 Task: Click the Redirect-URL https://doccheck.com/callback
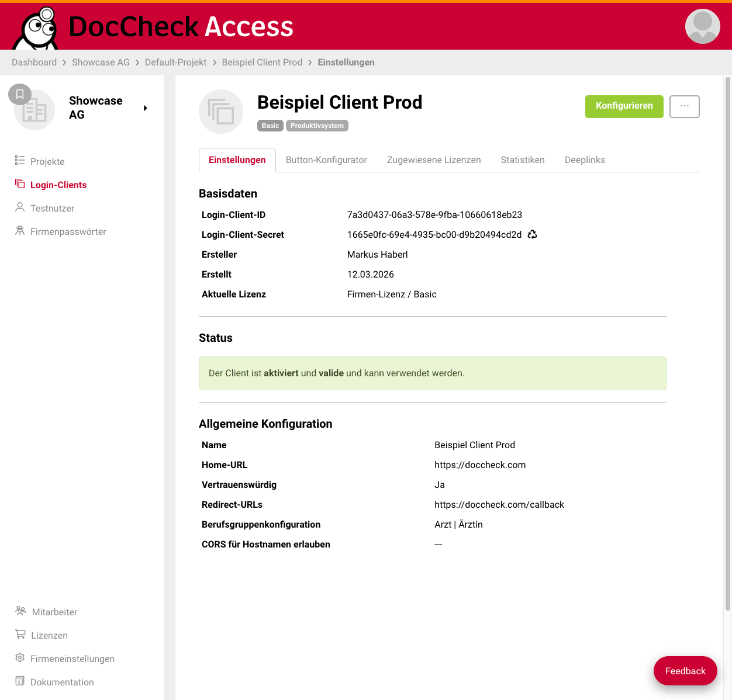pyautogui.click(x=499, y=505)
